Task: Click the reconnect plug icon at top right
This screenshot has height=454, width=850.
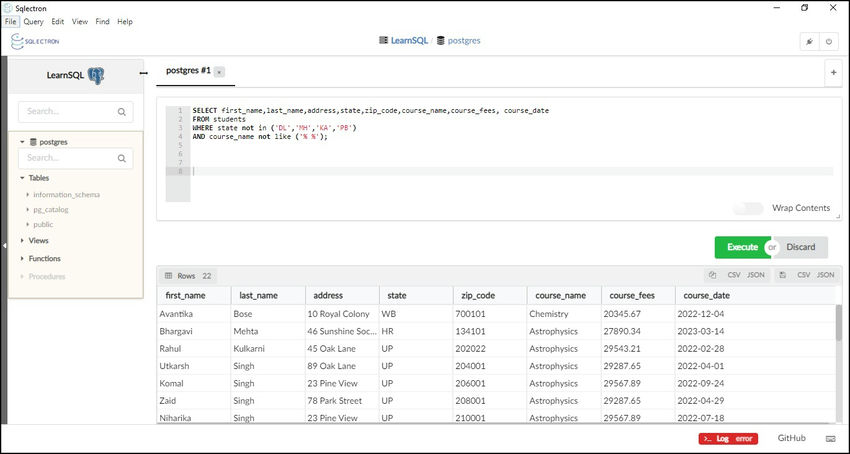Action: tap(809, 42)
